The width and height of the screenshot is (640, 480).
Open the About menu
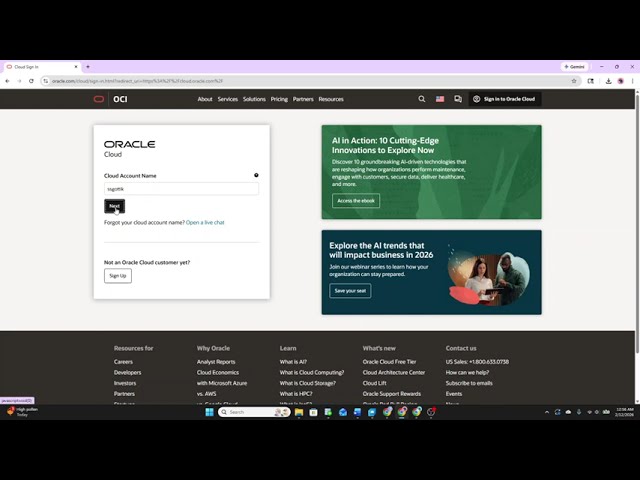click(205, 99)
